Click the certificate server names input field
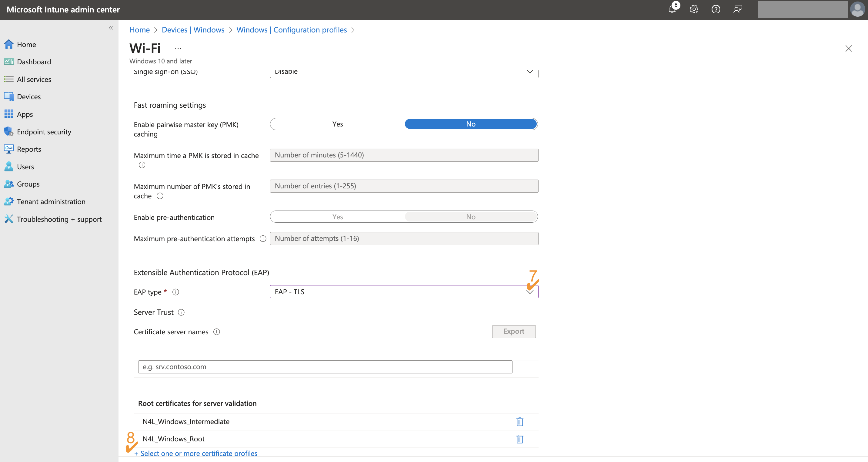868x462 pixels. tap(325, 366)
